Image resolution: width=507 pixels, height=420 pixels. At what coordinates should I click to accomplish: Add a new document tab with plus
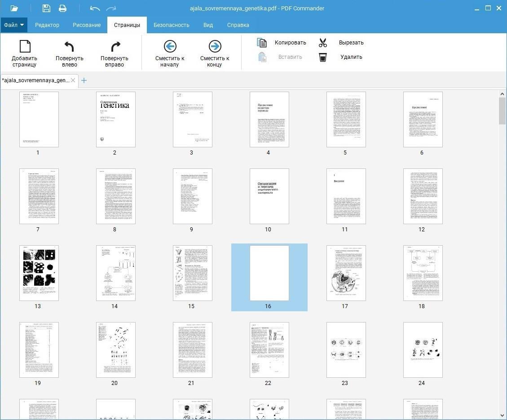84,80
